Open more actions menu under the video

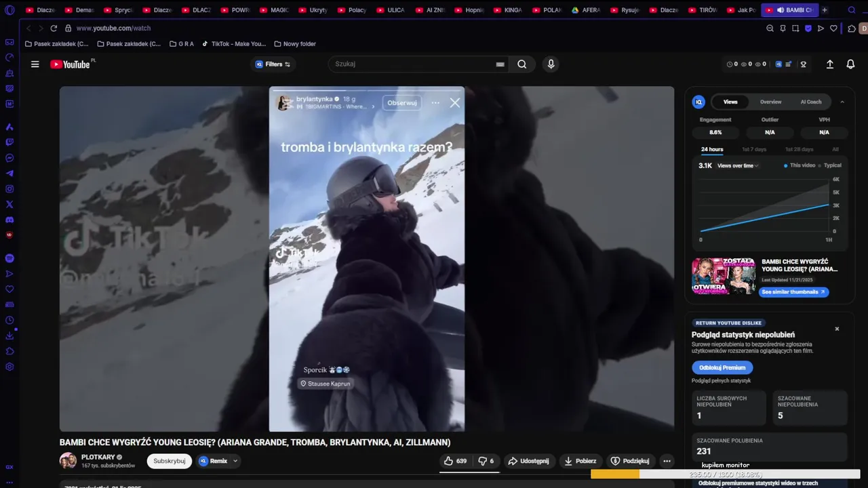coord(667,461)
